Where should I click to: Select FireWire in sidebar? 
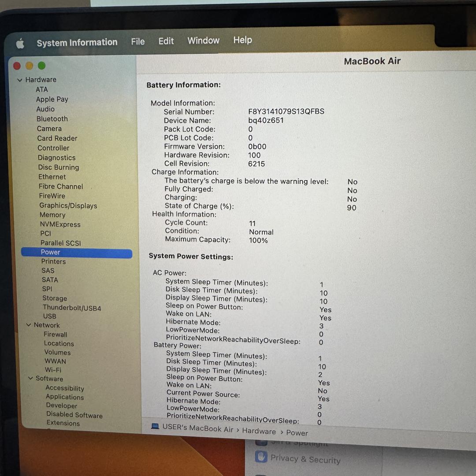pos(52,196)
